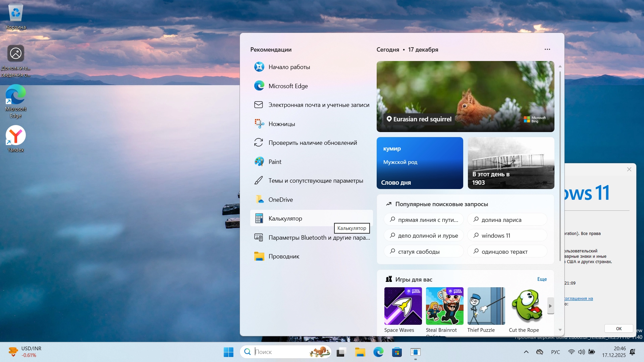Open Eurasian red squirrel Bing image
Viewport: 644px width, 362px height.
pos(465,96)
